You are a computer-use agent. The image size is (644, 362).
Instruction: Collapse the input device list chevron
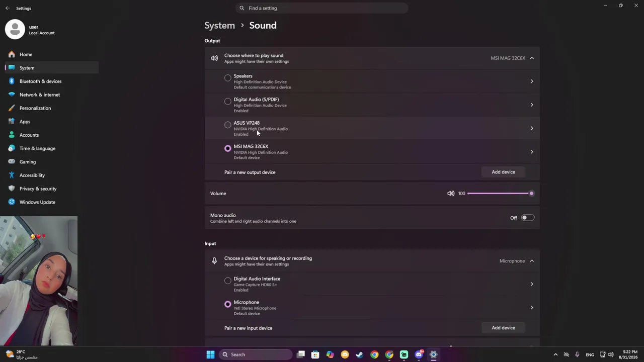point(532,261)
